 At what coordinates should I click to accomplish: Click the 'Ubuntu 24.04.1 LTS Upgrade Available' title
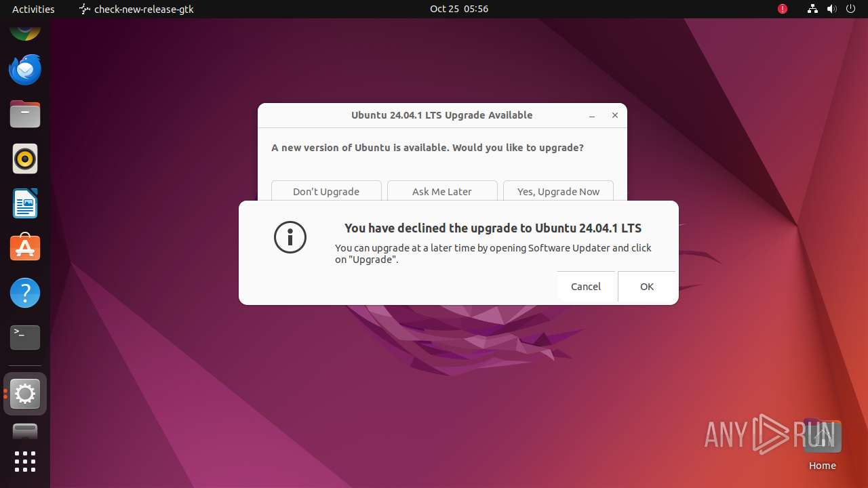click(x=441, y=115)
